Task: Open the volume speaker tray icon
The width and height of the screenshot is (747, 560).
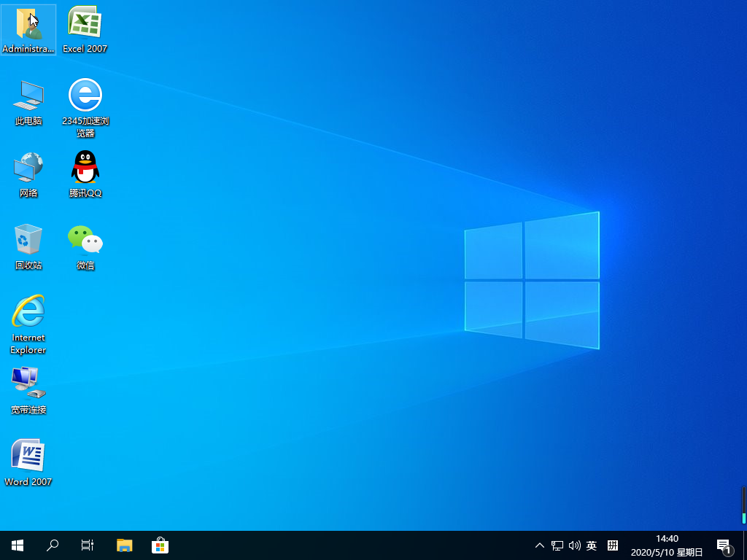Action: pos(575,545)
